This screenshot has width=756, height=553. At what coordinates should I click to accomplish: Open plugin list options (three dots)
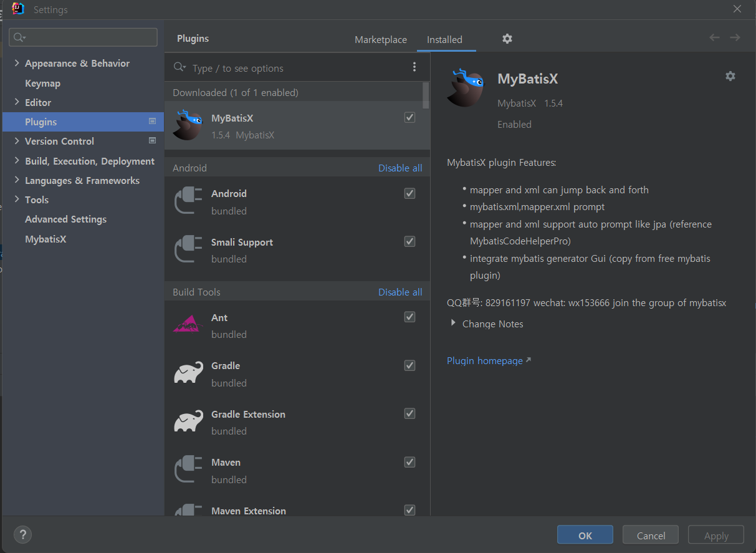(x=414, y=67)
